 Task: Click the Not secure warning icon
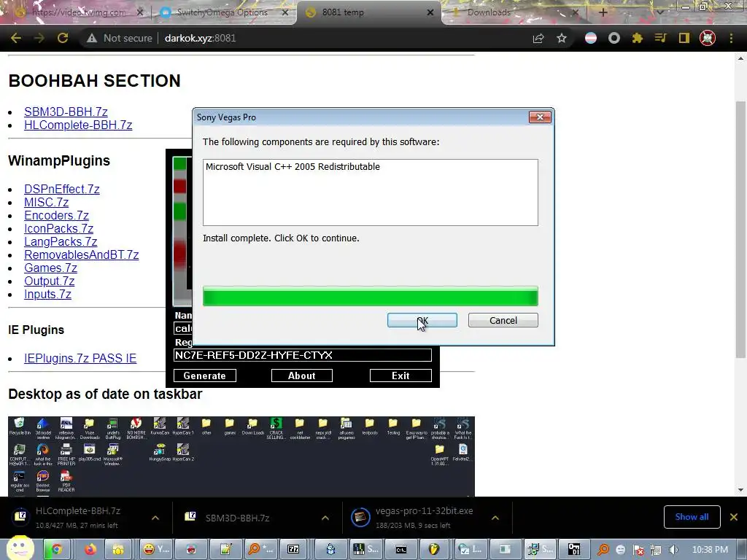coord(92,38)
